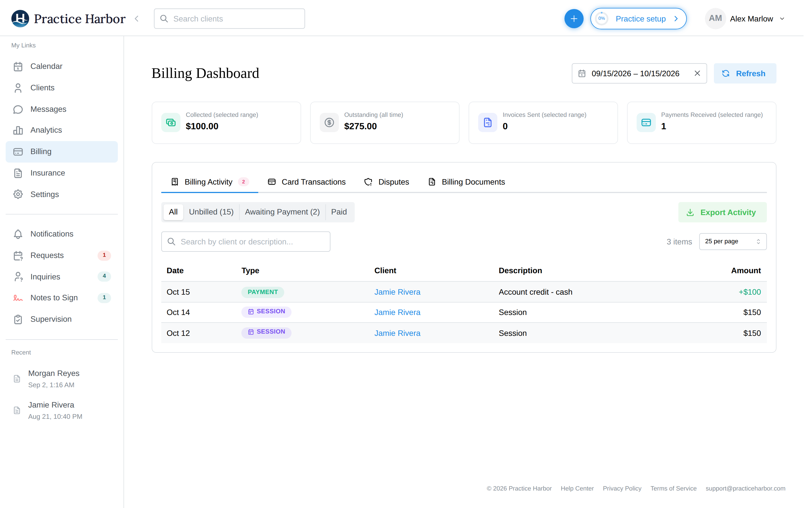Viewport: 812px width, 508px height.
Task: Click the Search clients field
Action: [230, 19]
